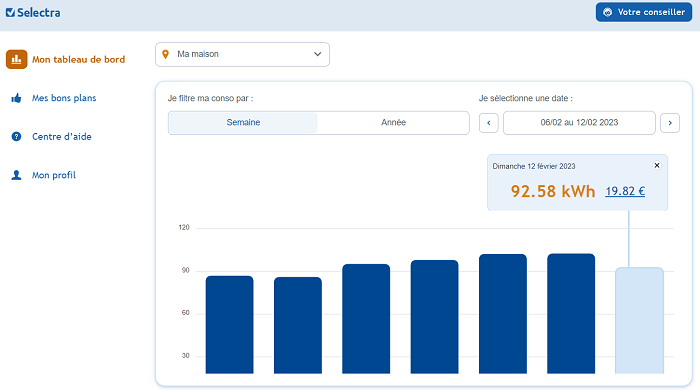Select the first dark blue bar in chart
Image resolution: width=700 pixels, height=390 pixels.
(x=229, y=324)
